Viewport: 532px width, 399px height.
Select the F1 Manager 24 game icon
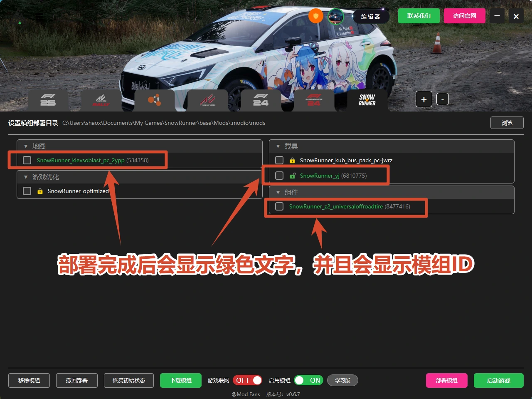[314, 100]
